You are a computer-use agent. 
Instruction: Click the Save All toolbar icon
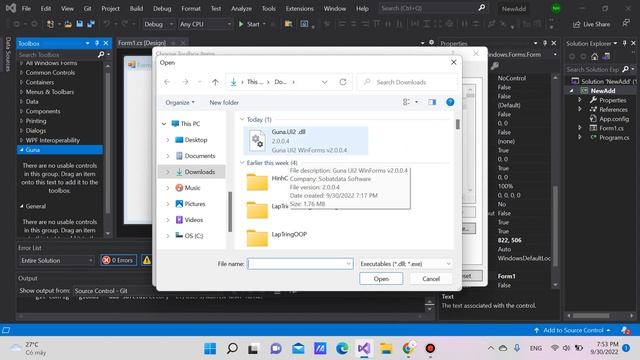click(x=91, y=24)
